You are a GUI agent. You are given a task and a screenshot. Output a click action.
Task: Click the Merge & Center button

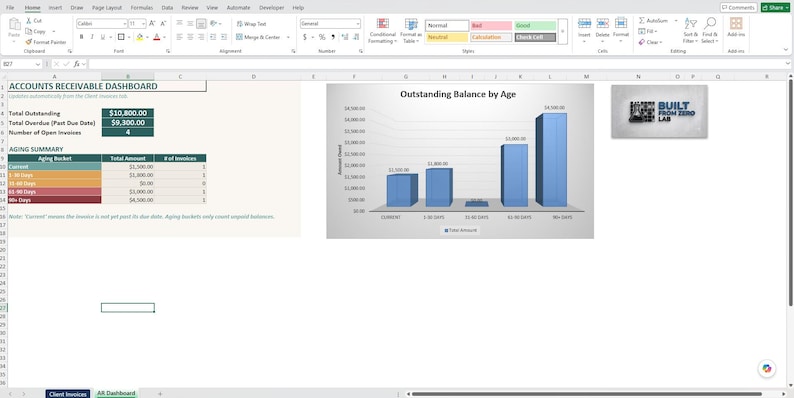(258, 37)
